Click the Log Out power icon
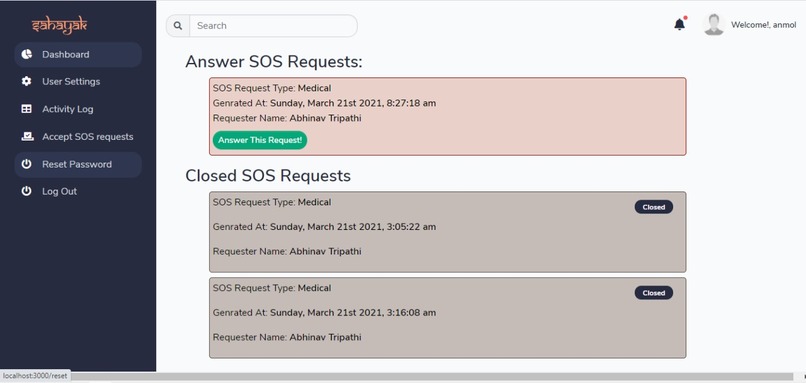 point(26,191)
